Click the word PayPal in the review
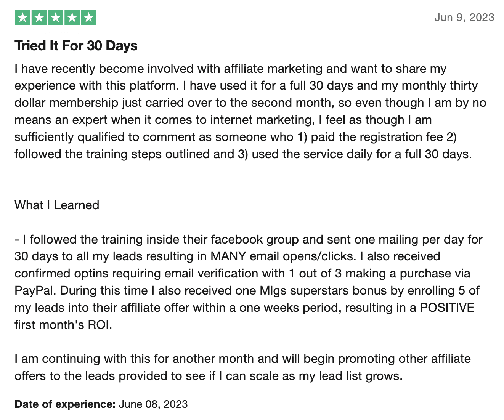This screenshot has width=504, height=420. point(35,290)
